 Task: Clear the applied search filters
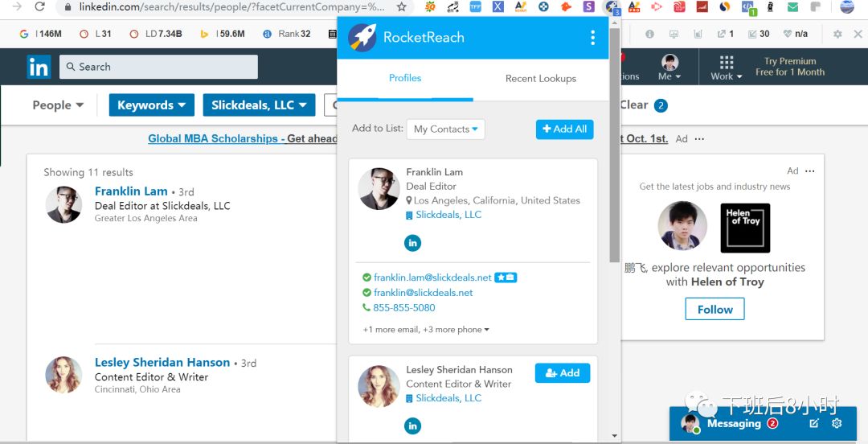point(634,105)
